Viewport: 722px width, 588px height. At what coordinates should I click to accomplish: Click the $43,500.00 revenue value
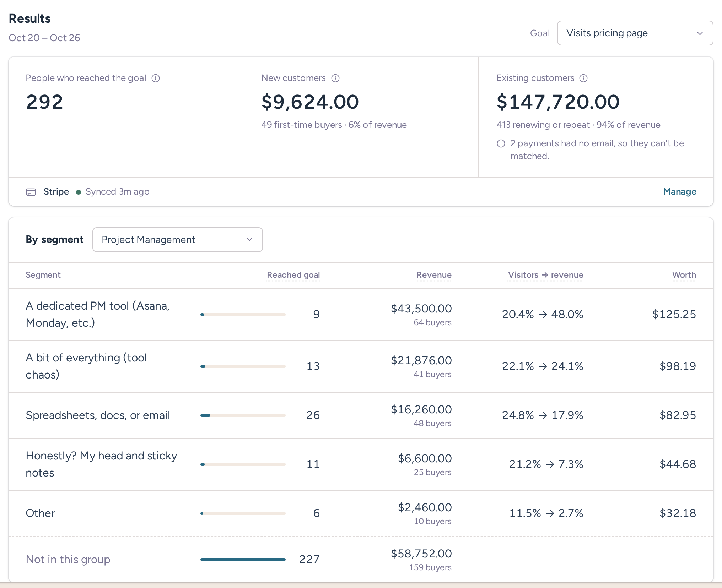coord(421,309)
